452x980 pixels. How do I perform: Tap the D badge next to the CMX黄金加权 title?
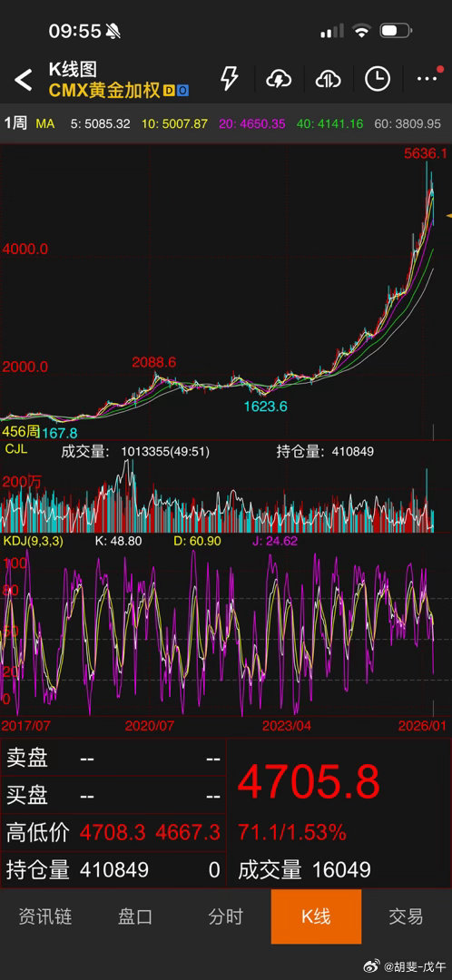click(x=169, y=91)
